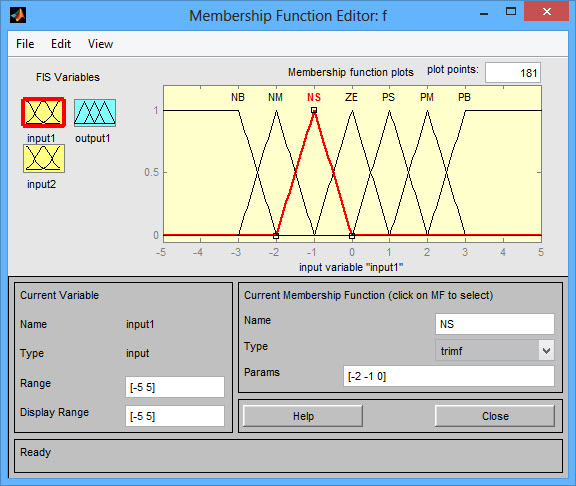Click the Close button
The width and height of the screenshot is (576, 486).
coord(495,416)
